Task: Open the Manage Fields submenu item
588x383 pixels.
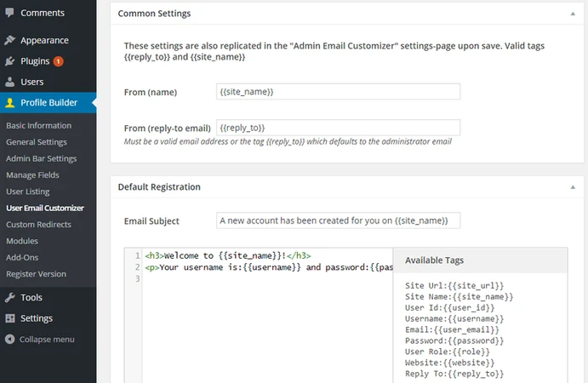Action: (32, 175)
